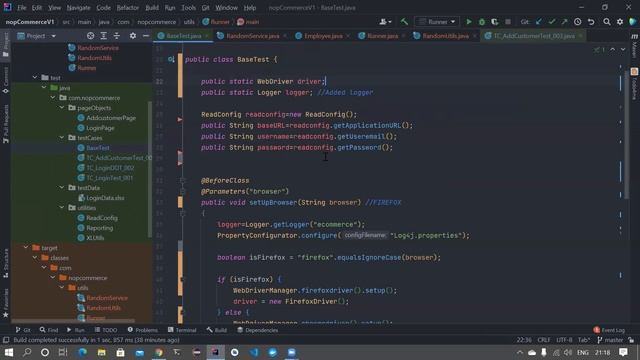640x360 pixels.
Task: Collapse the test folder
Action: tap(35, 77)
